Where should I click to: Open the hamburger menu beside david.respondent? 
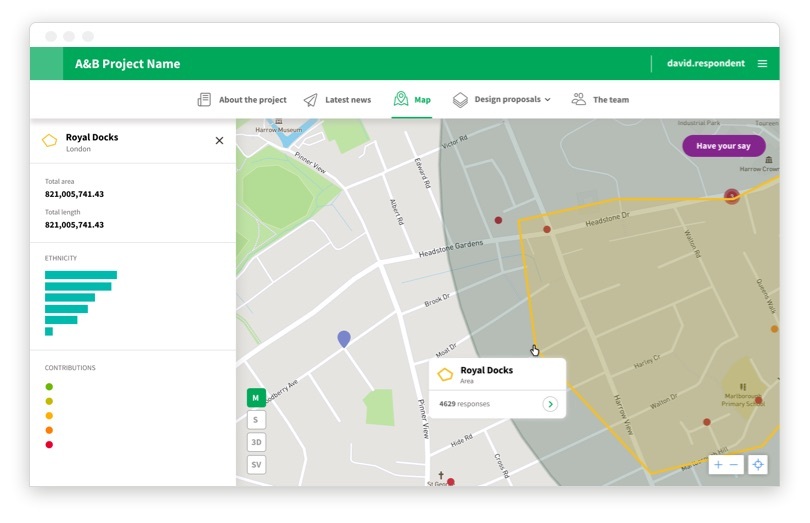pyautogui.click(x=762, y=64)
